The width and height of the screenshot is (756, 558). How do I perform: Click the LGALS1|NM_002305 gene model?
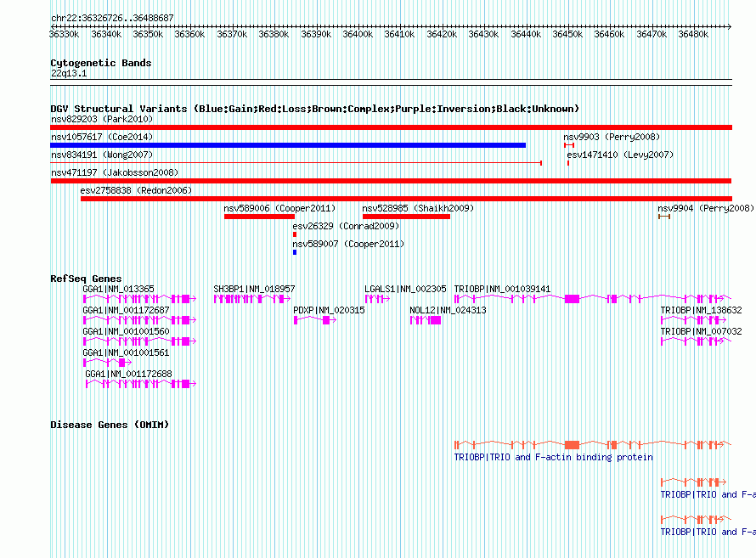[377, 299]
